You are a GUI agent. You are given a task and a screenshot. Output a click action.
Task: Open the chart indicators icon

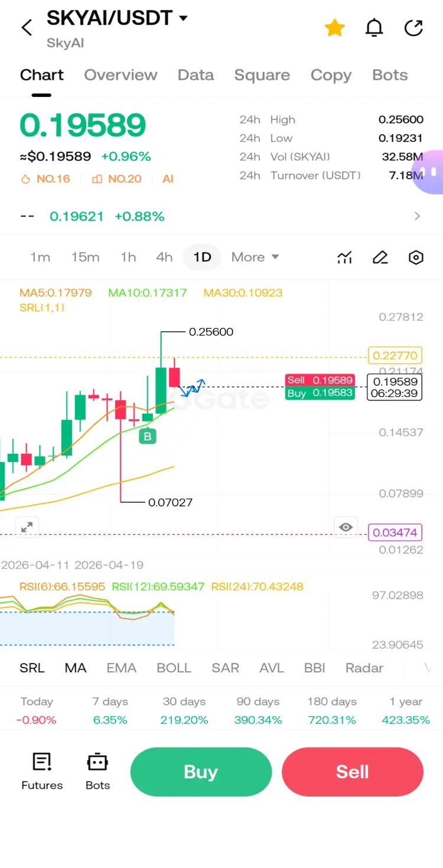344,258
